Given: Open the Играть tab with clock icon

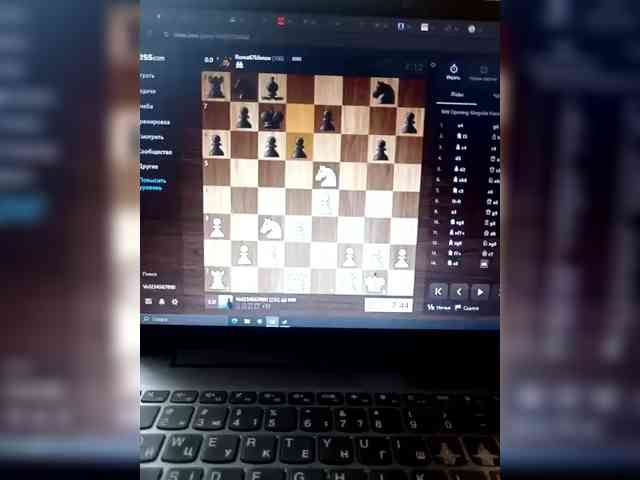Looking at the screenshot, I should point(453,72).
